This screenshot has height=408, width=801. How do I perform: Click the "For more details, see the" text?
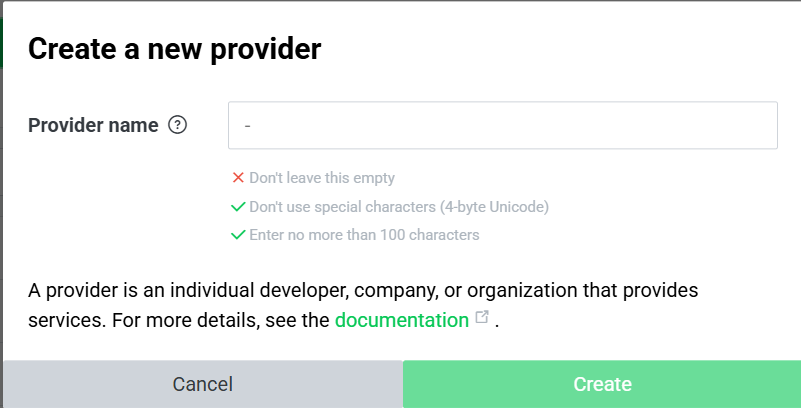coord(220,320)
